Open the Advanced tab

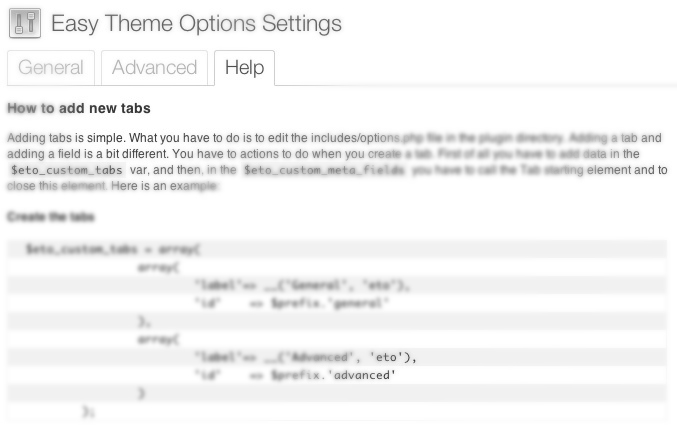[x=154, y=68]
